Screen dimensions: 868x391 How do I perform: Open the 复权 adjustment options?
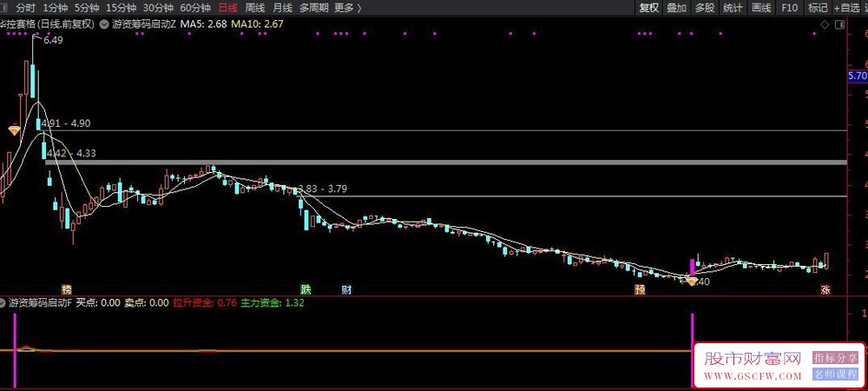coord(649,8)
